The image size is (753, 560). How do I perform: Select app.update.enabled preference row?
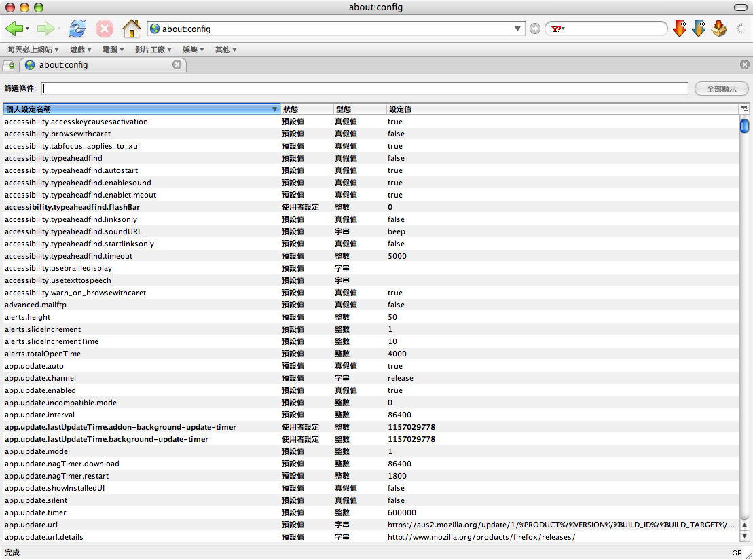tap(371, 390)
